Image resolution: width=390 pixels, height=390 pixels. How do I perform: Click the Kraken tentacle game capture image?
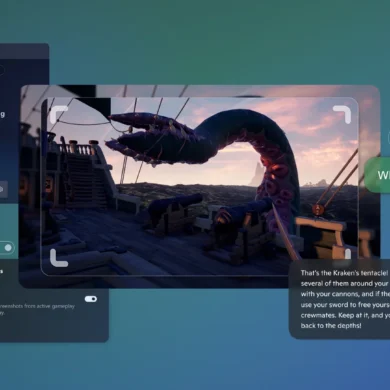199,186
